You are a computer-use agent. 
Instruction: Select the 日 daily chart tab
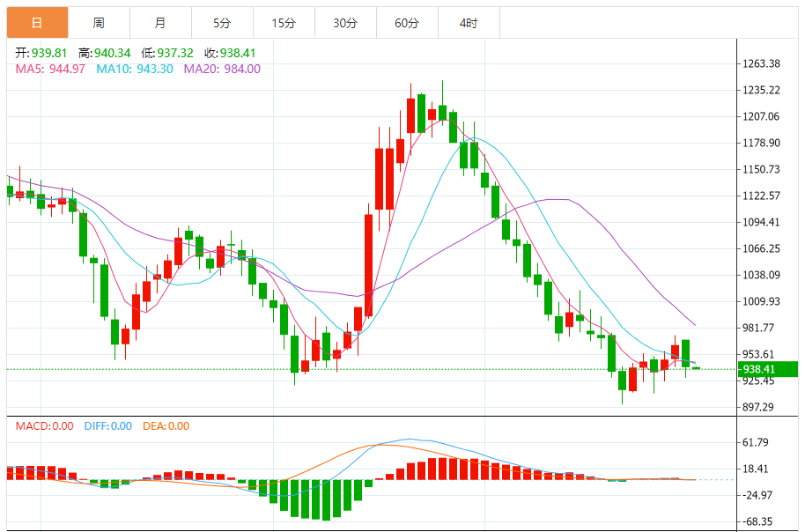coord(37,23)
